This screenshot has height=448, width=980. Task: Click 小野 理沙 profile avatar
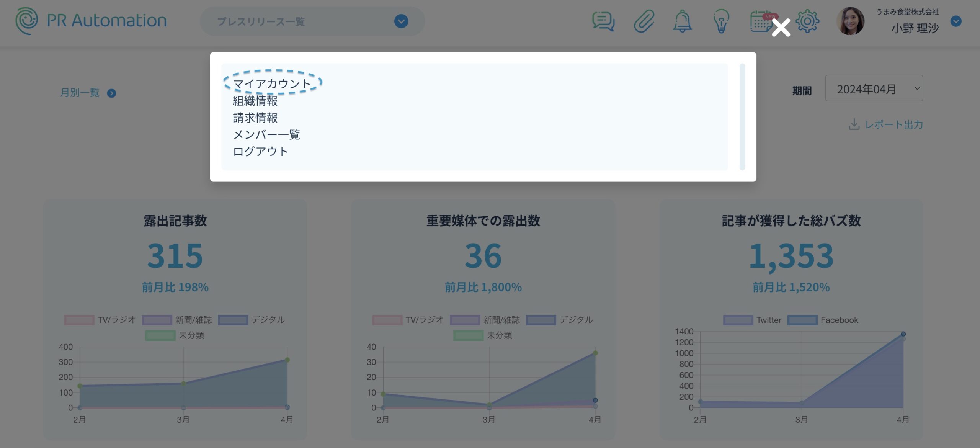tap(850, 21)
